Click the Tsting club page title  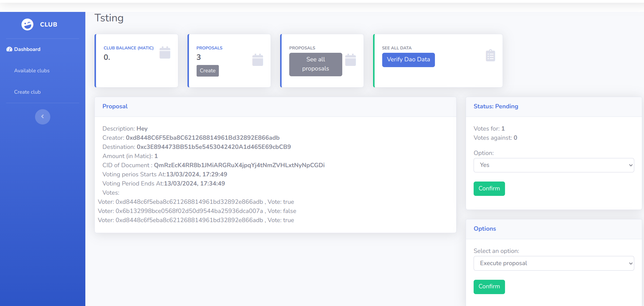(x=109, y=18)
